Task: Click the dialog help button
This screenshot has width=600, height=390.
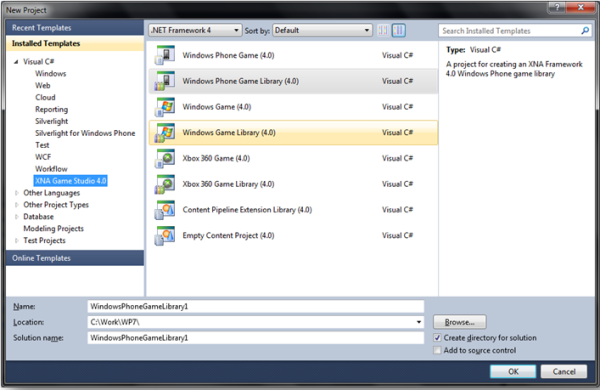Action: (x=557, y=7)
